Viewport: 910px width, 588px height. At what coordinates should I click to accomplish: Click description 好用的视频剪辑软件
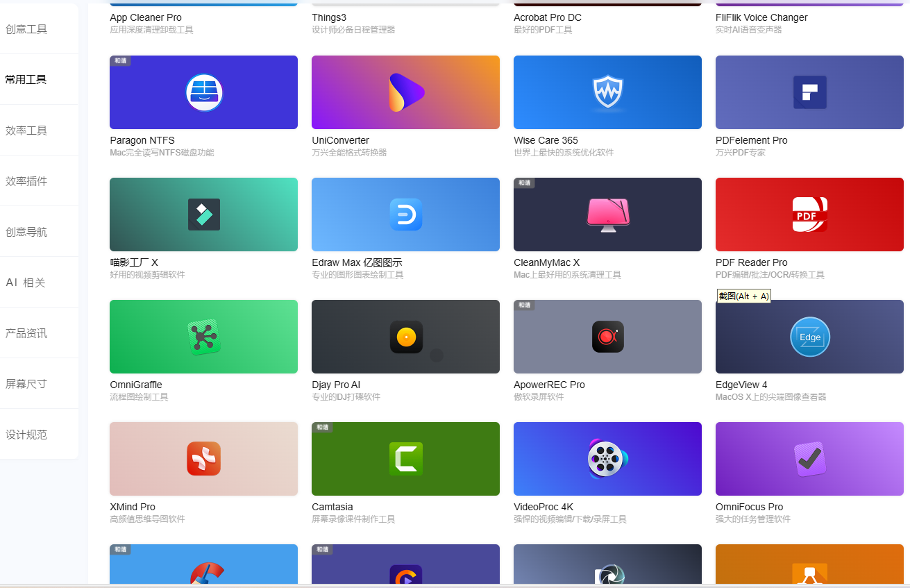pos(147,275)
